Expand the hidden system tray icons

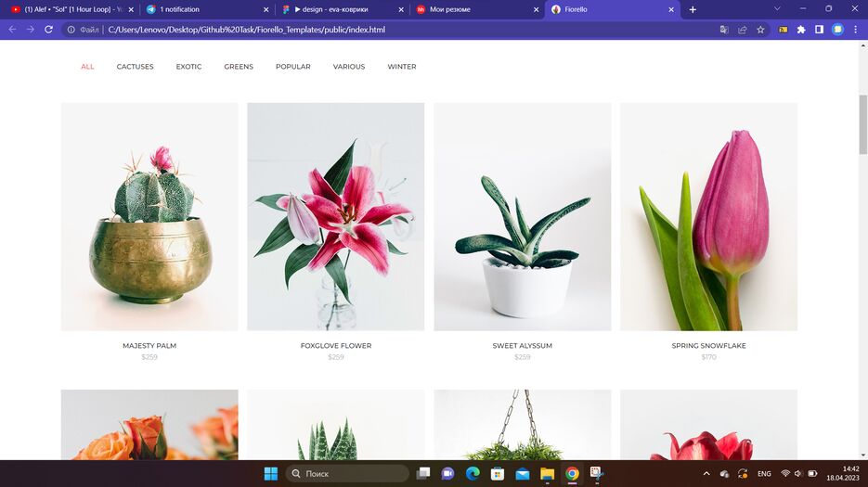tap(706, 474)
